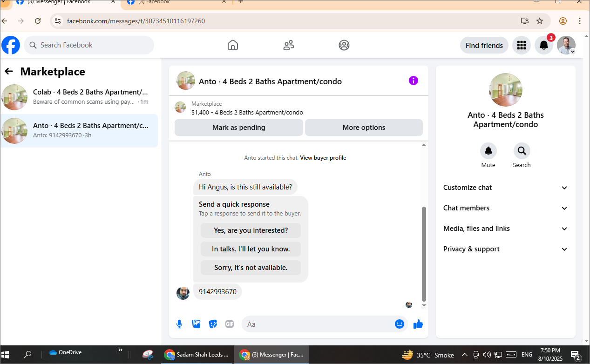The image size is (590, 364).
Task: Send quick reply In talks. I'll let you know.
Action: click(251, 249)
